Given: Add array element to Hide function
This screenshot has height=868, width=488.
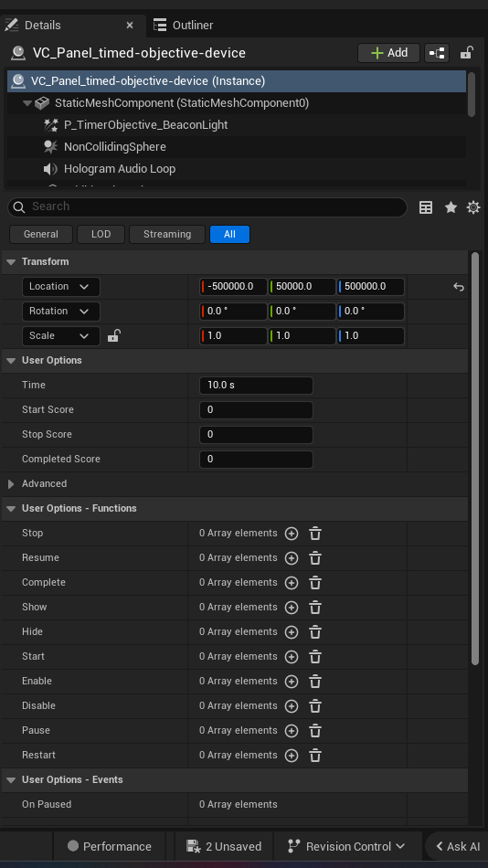Looking at the screenshot, I should tap(292, 632).
